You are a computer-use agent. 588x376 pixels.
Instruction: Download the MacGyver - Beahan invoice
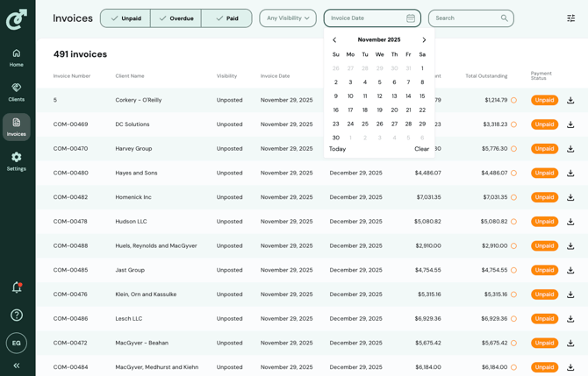point(570,343)
